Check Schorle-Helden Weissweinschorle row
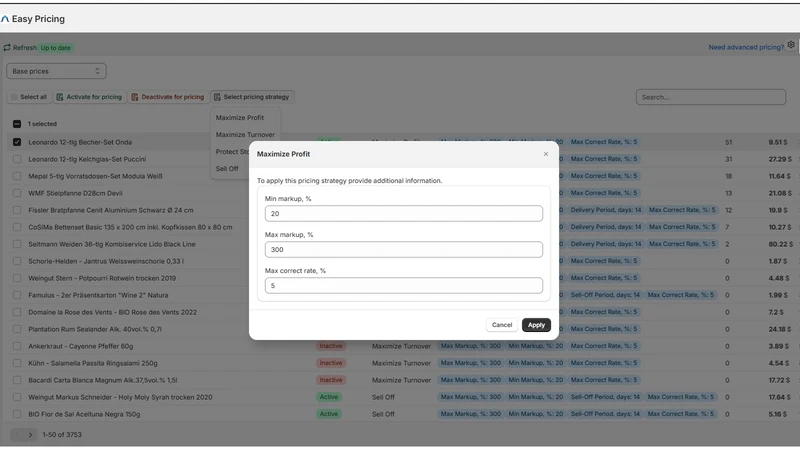800x450 pixels. point(17,261)
